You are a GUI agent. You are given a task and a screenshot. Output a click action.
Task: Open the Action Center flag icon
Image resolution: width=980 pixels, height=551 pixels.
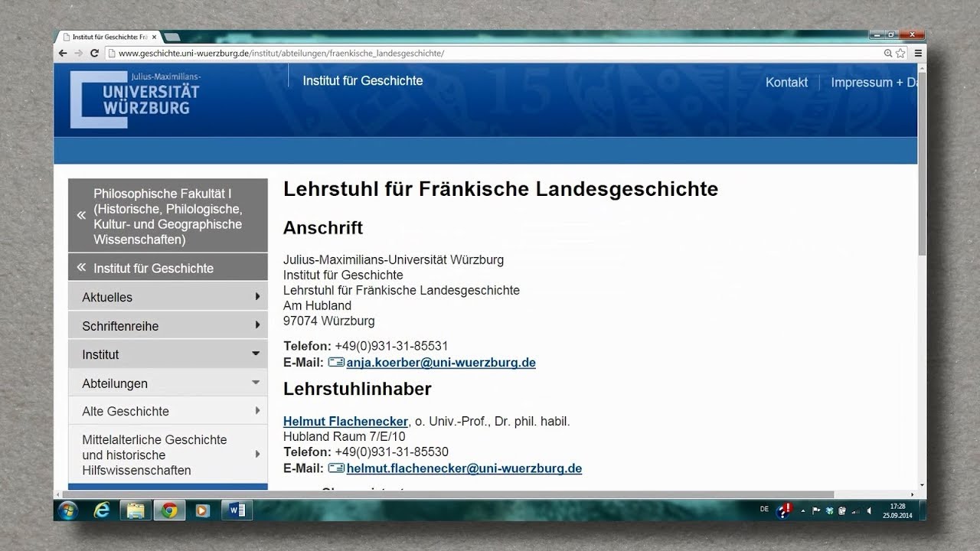(816, 510)
